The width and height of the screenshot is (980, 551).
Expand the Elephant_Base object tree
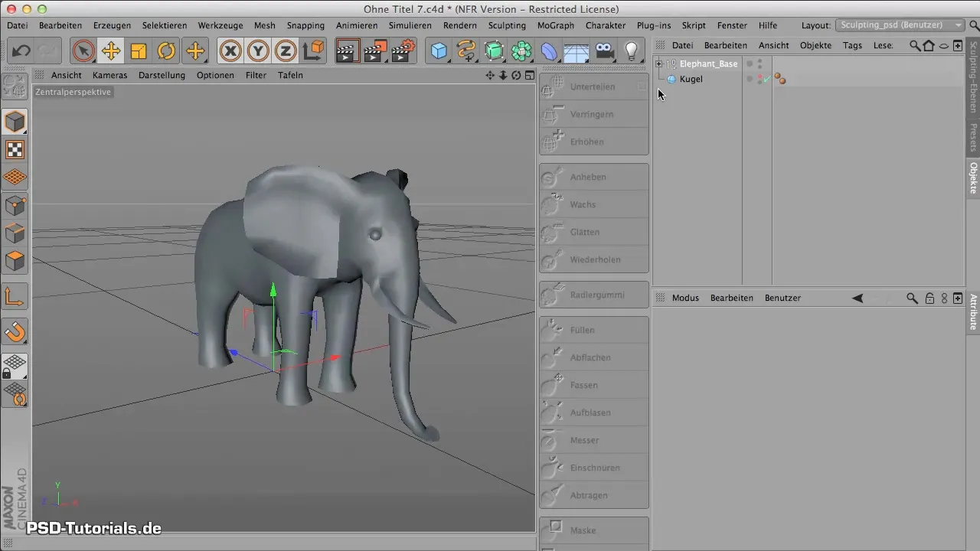[659, 64]
